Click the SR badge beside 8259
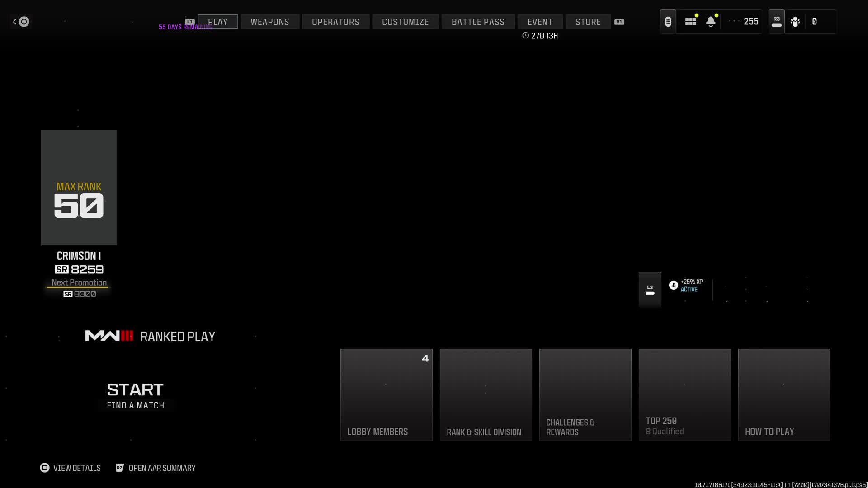Image resolution: width=868 pixels, height=488 pixels. click(x=62, y=270)
